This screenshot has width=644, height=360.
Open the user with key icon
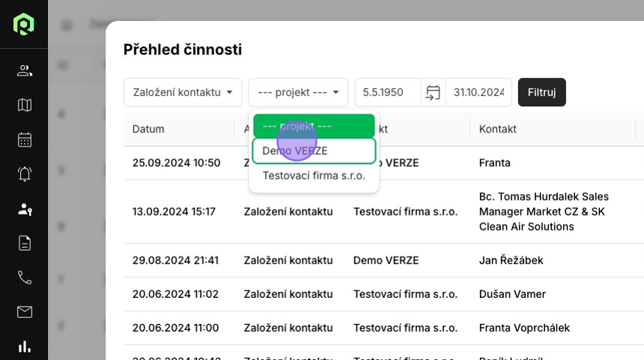[25, 209]
